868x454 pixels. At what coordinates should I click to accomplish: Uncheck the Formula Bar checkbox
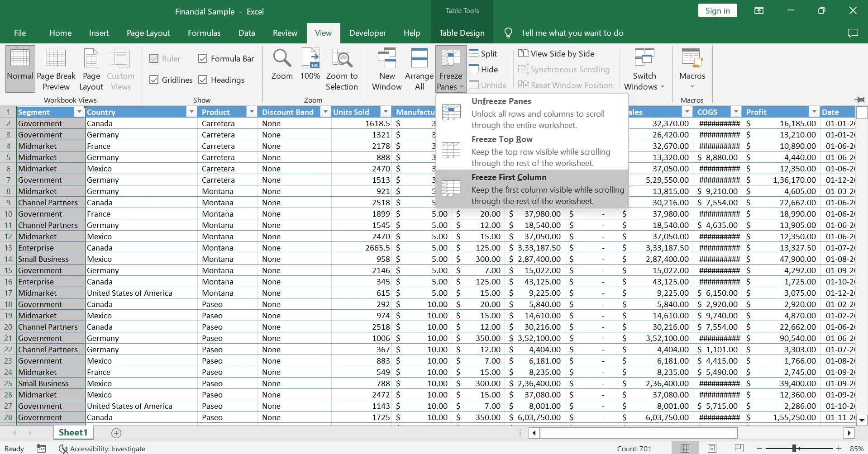[203, 59]
